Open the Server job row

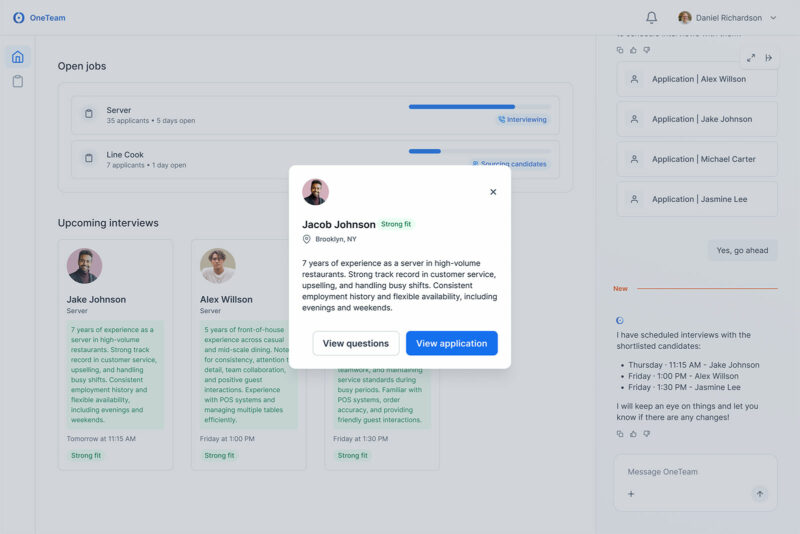tap(315, 115)
